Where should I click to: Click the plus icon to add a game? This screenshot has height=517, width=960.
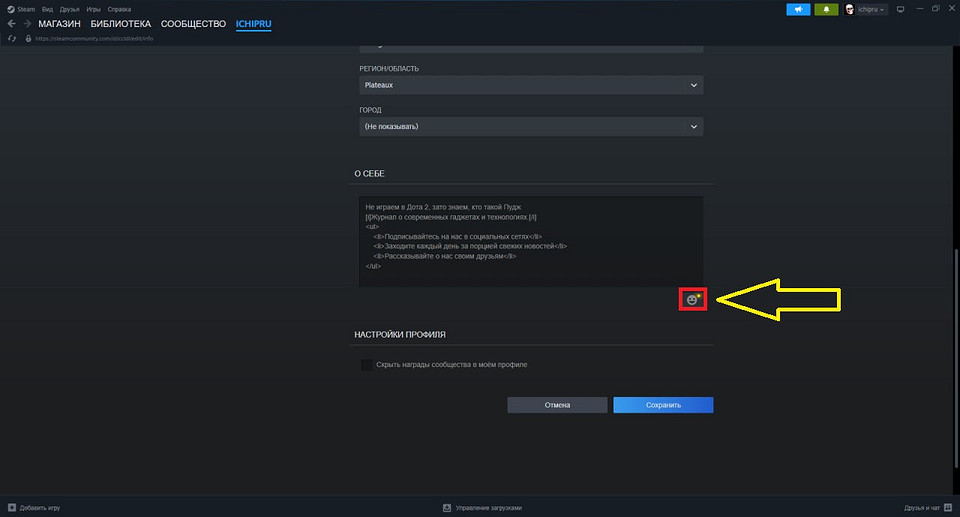point(11,507)
